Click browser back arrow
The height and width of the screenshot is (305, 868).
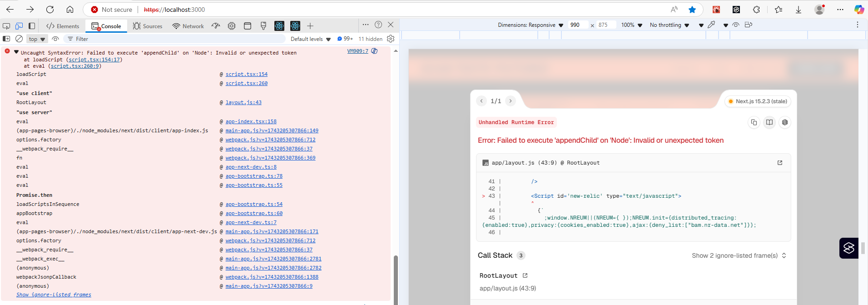pos(10,10)
